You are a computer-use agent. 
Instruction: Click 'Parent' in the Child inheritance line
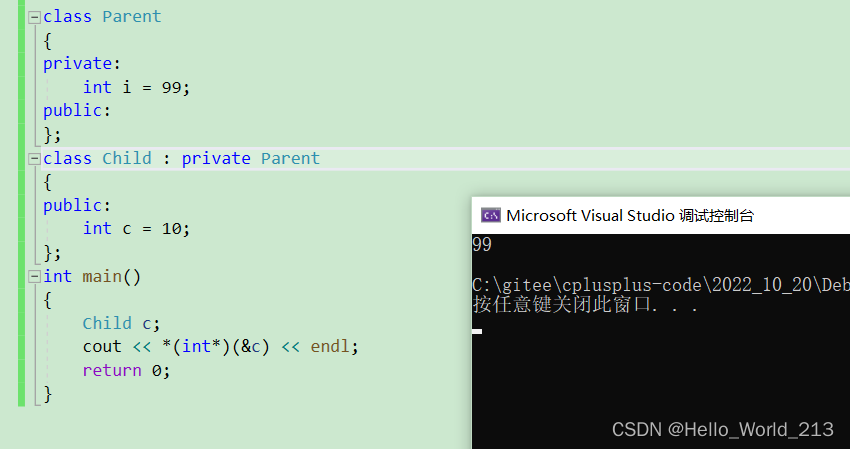tap(291, 159)
